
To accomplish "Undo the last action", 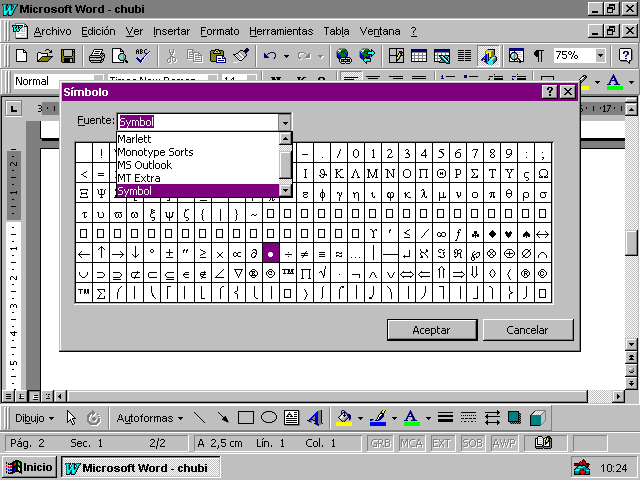I will point(270,56).
